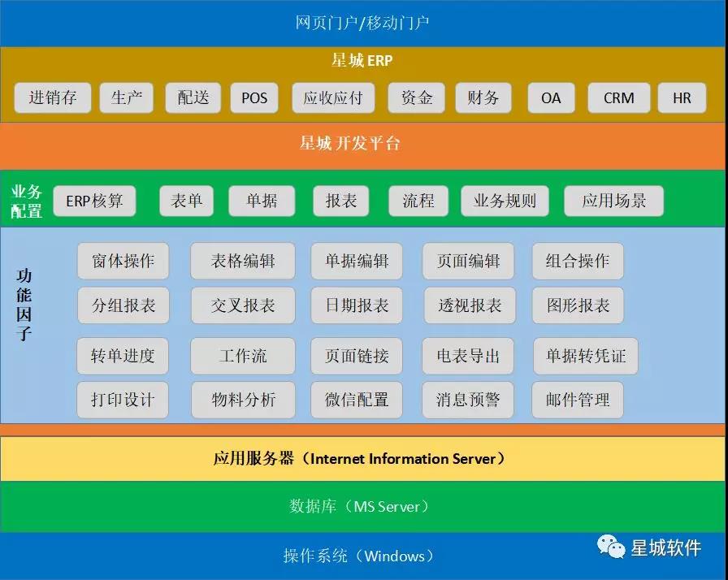728x580 pixels.
Task: Open the 日期报表 function box
Action: click(x=357, y=305)
